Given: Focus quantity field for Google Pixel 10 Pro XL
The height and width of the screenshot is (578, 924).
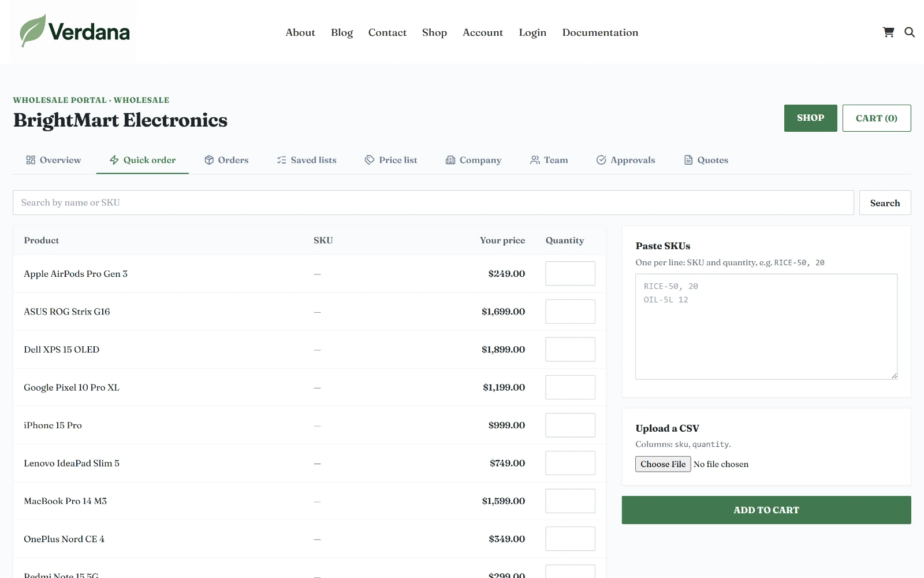Looking at the screenshot, I should [x=570, y=387].
